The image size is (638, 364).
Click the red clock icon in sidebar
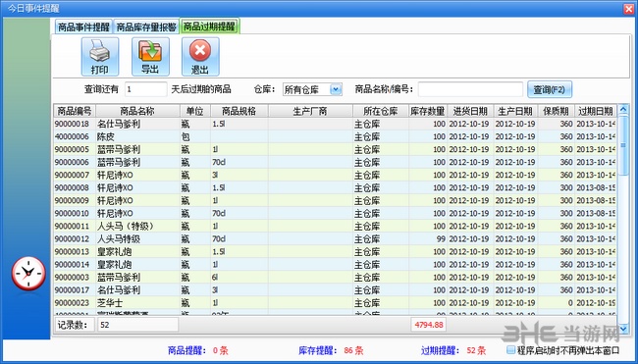(x=28, y=273)
